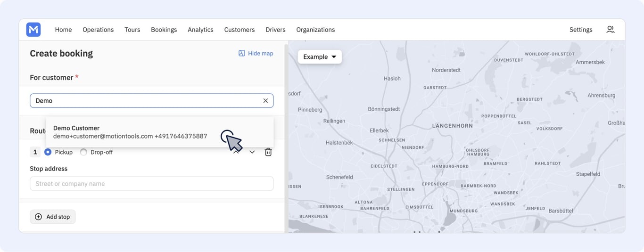The image size is (644, 252).
Task: Click the plus icon on Add stop
Action: 39,217
